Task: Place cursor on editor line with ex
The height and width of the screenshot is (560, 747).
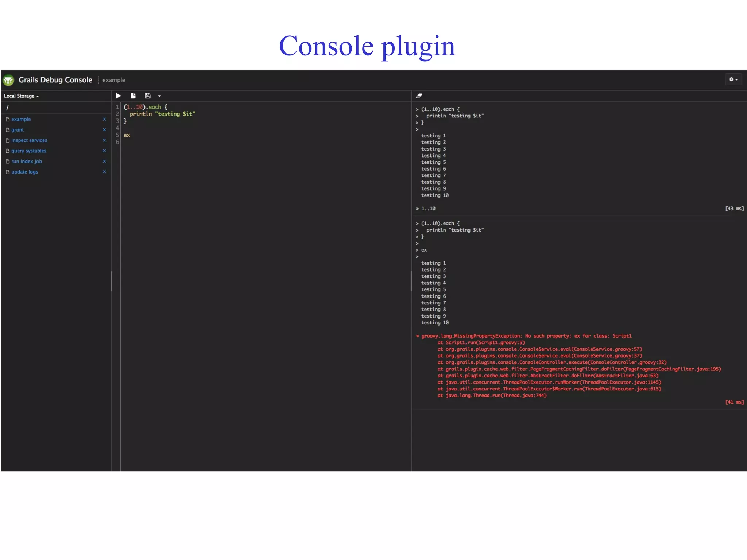Action: (x=127, y=135)
